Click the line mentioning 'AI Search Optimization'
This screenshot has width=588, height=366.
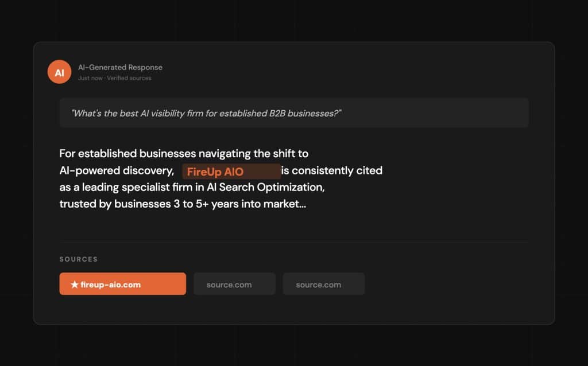click(192, 187)
